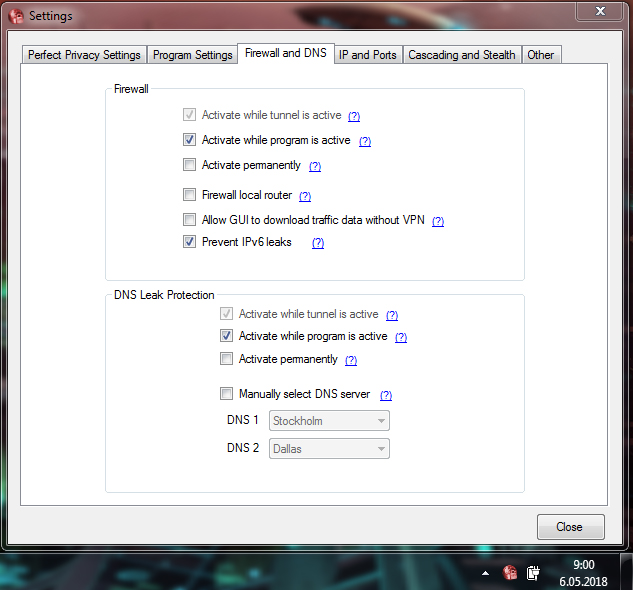633x590 pixels.
Task: Open the DNS 2 Dallas dropdown
Action: [329, 449]
